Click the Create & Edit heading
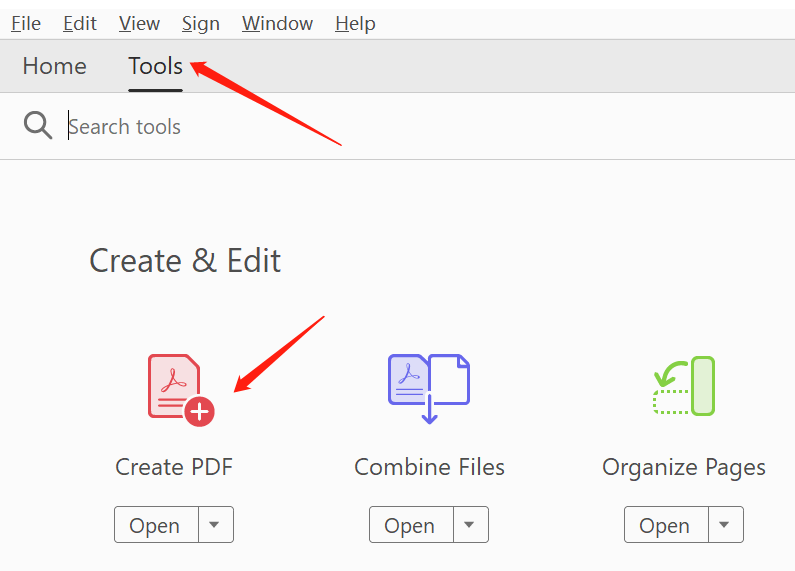The width and height of the screenshot is (795, 571). pos(185,261)
